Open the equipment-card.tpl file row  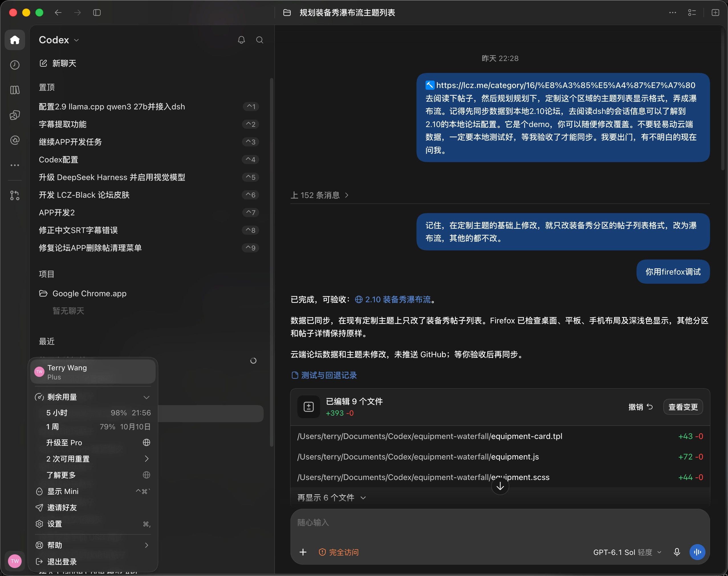pyautogui.click(x=500, y=436)
